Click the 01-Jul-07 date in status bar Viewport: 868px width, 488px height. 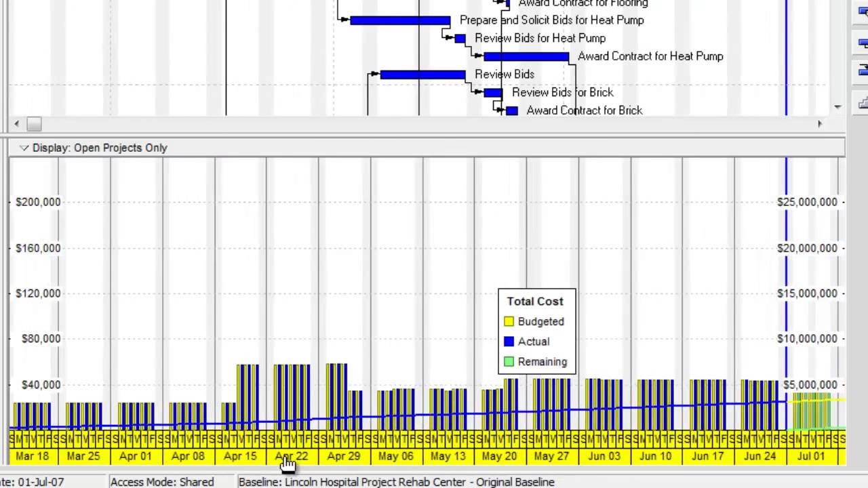point(40,482)
